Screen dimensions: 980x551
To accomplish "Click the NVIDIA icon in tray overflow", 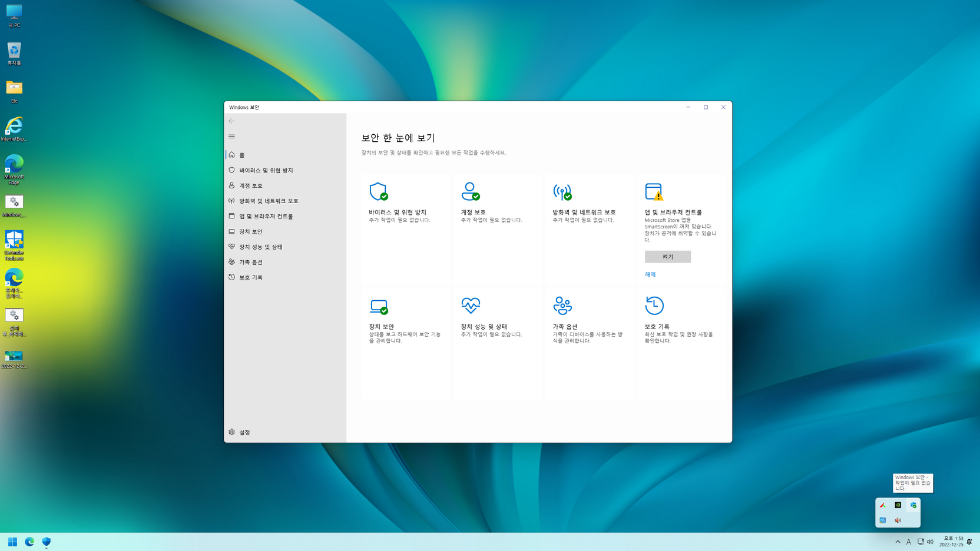I will click(898, 505).
